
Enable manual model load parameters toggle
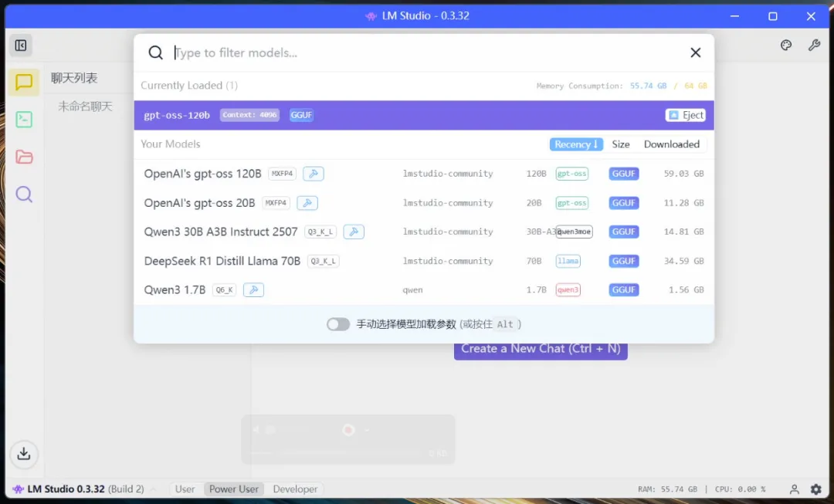[338, 324]
